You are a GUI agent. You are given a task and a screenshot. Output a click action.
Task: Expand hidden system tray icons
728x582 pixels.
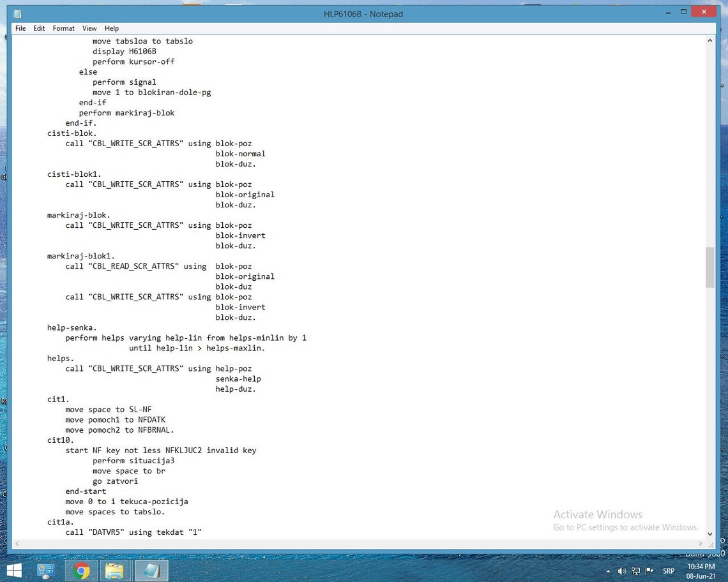[x=608, y=571]
